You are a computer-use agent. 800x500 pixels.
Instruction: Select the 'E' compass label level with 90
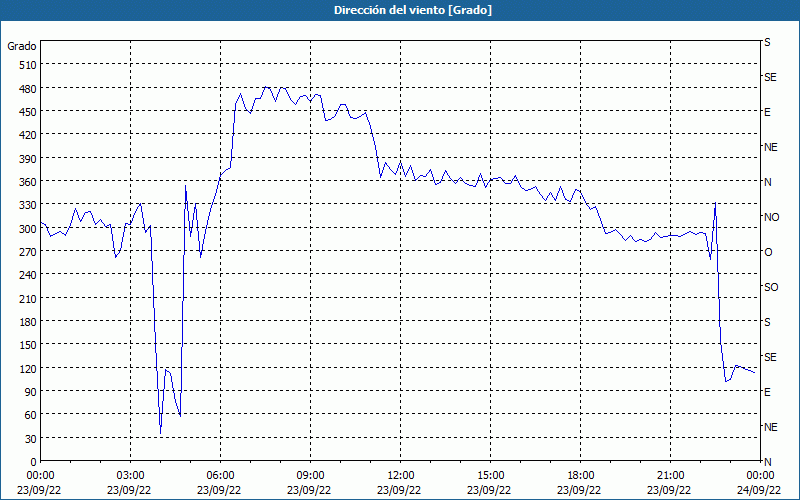coord(767,392)
